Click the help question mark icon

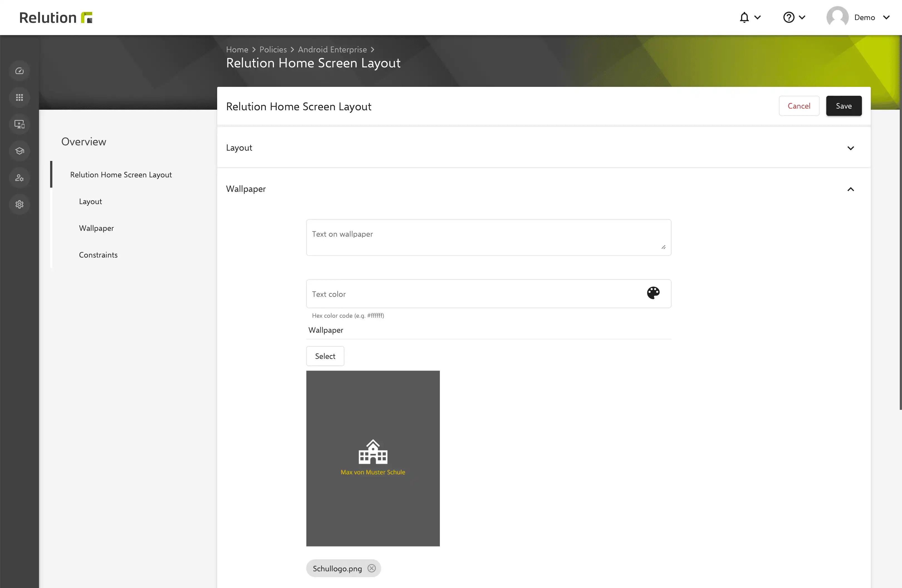pos(789,18)
